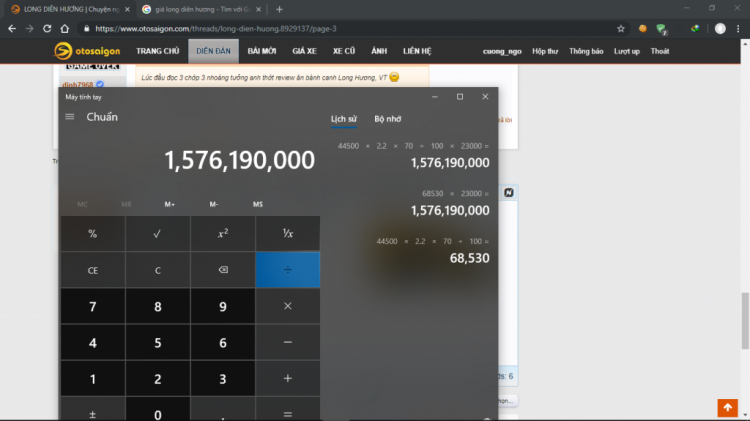Click number 4 key
This screenshot has height=421, width=750.
point(93,343)
